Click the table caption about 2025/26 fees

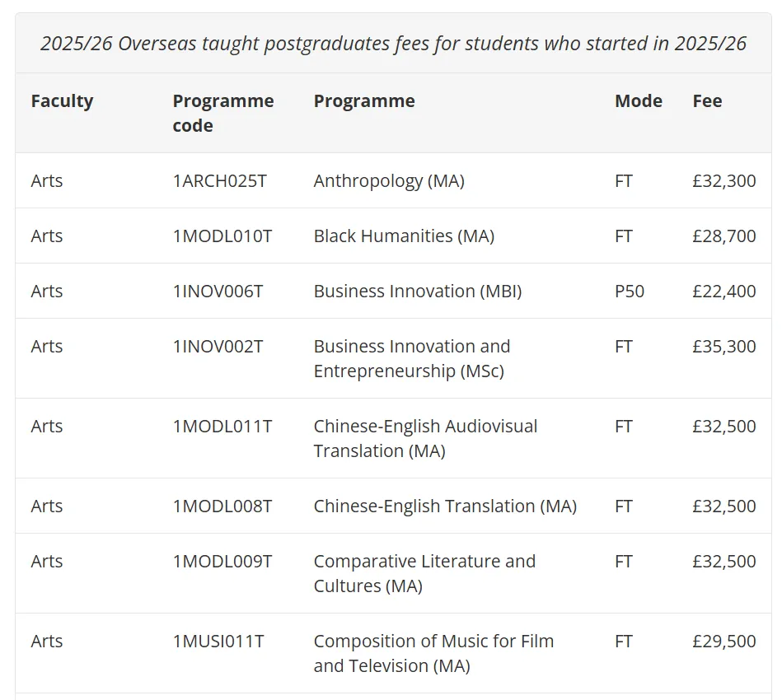[x=393, y=44]
